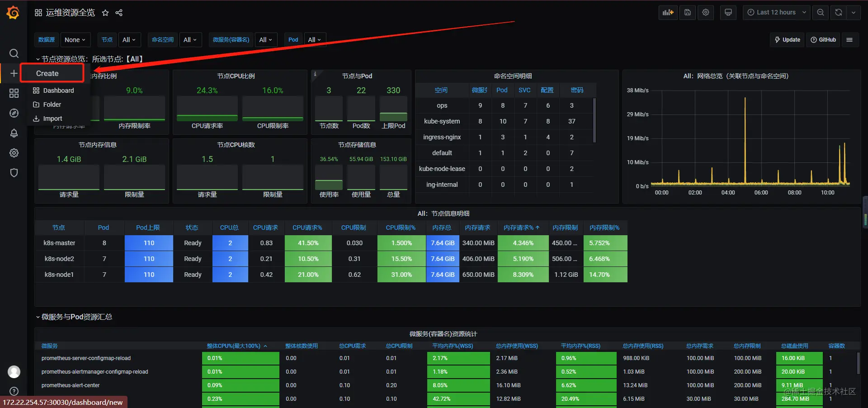Collapse the 微服务与Pod资源汇总 row
Image resolution: width=868 pixels, height=408 pixels.
[x=74, y=317]
